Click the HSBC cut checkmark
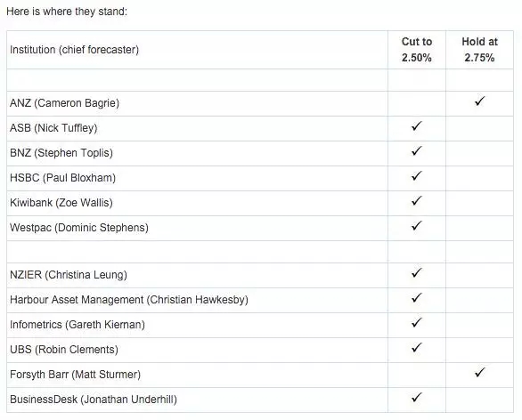 click(x=417, y=176)
